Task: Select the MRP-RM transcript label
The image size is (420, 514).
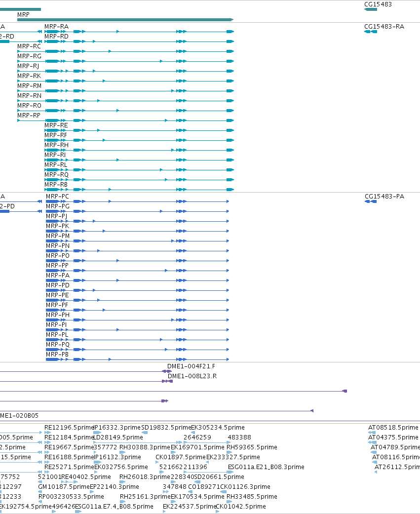Action: coord(30,85)
